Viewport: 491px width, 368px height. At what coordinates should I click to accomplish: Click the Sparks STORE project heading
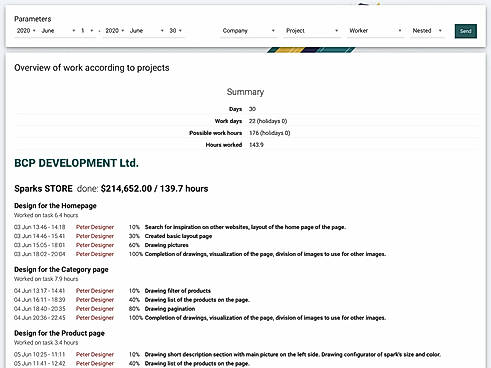pos(43,189)
